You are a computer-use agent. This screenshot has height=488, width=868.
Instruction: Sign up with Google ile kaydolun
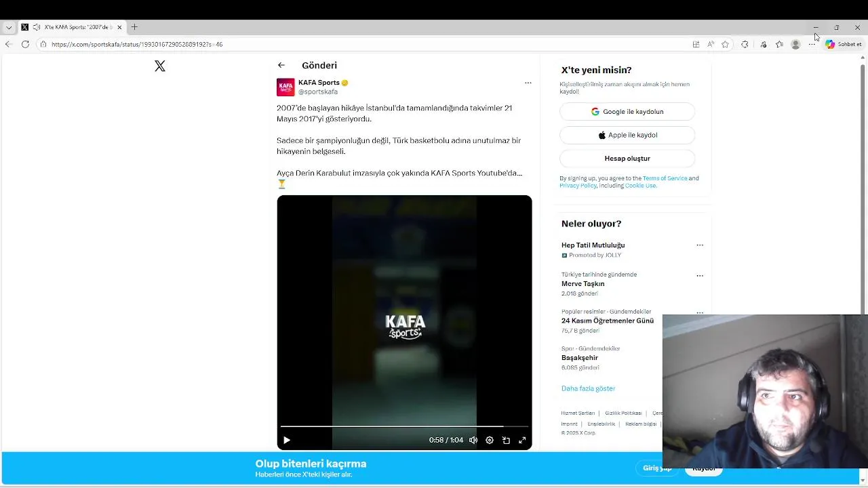(x=627, y=111)
